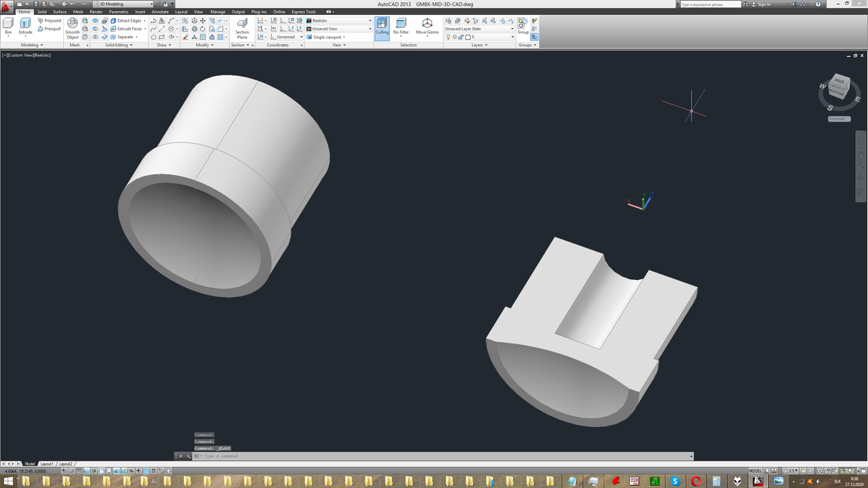868x488 pixels.
Task: Select the Box solid tool
Action: pyautogui.click(x=8, y=26)
